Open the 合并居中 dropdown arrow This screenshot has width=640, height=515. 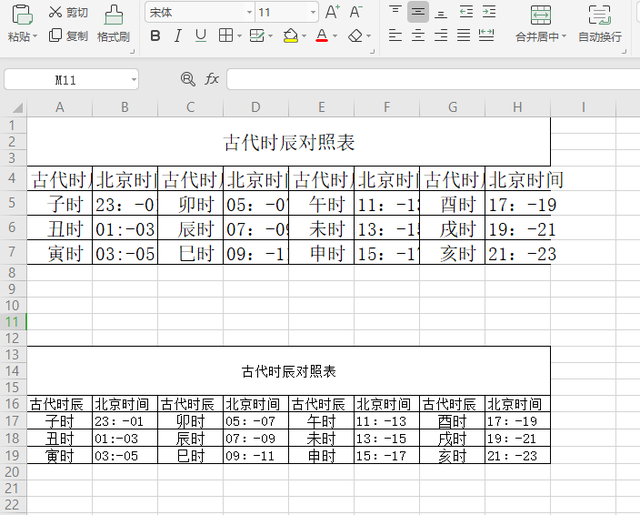click(564, 36)
